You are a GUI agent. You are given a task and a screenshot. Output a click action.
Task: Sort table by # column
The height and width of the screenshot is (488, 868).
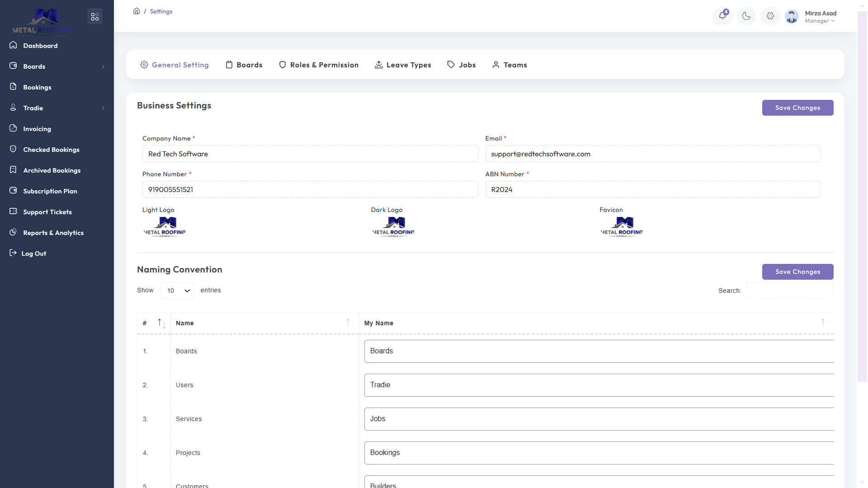tap(154, 323)
